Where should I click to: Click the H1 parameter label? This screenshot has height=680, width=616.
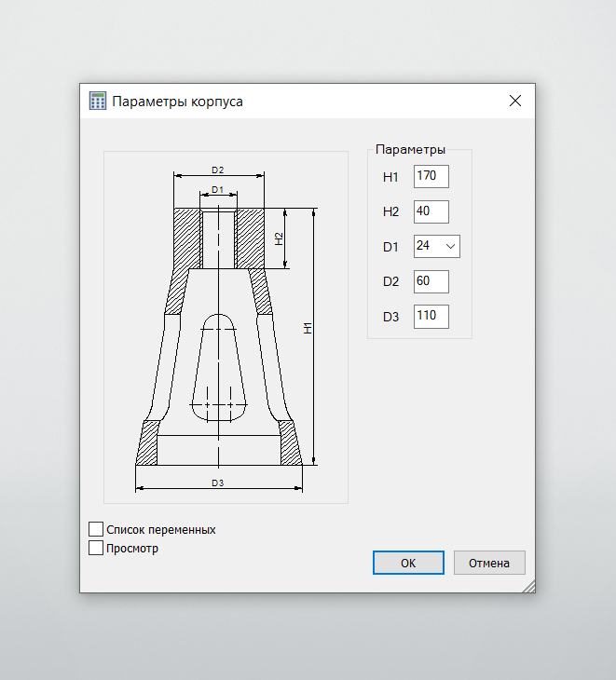coord(390,177)
